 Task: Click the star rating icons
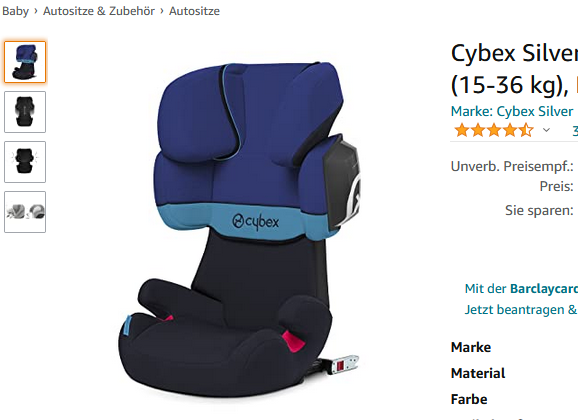(494, 130)
